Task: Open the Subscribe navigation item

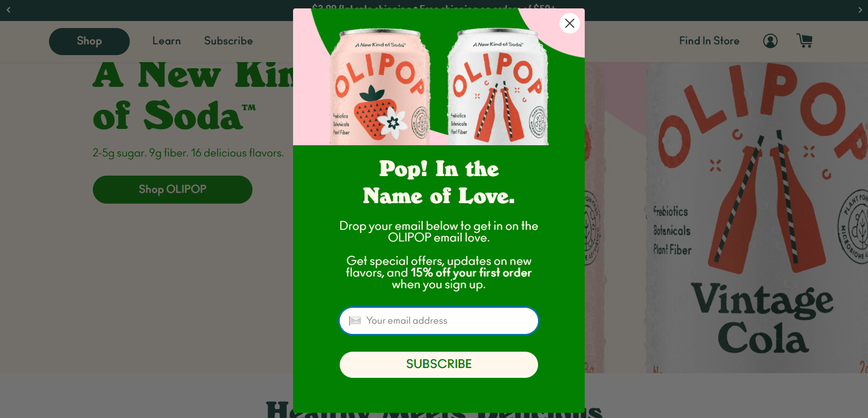Action: coord(228,41)
